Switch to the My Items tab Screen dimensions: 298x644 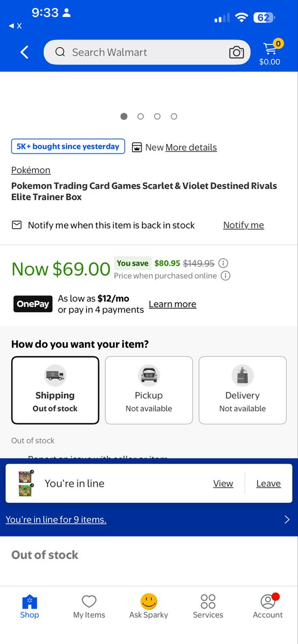tap(89, 607)
